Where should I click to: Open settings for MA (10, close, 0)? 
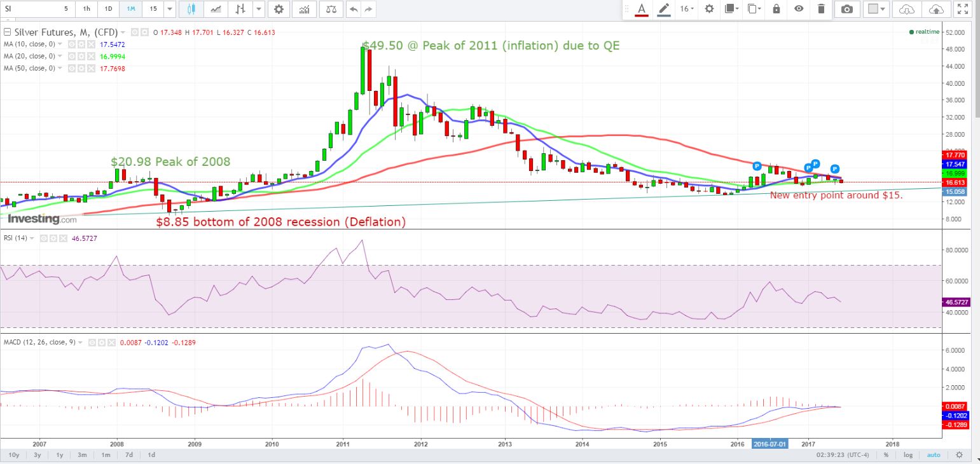point(81,44)
